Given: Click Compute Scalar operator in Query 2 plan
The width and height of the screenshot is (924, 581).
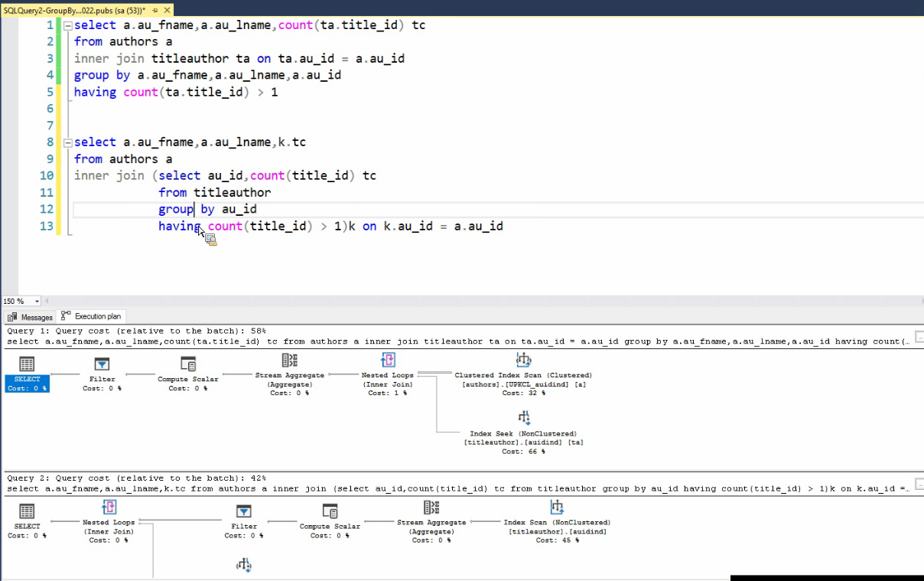Looking at the screenshot, I should tap(330, 521).
